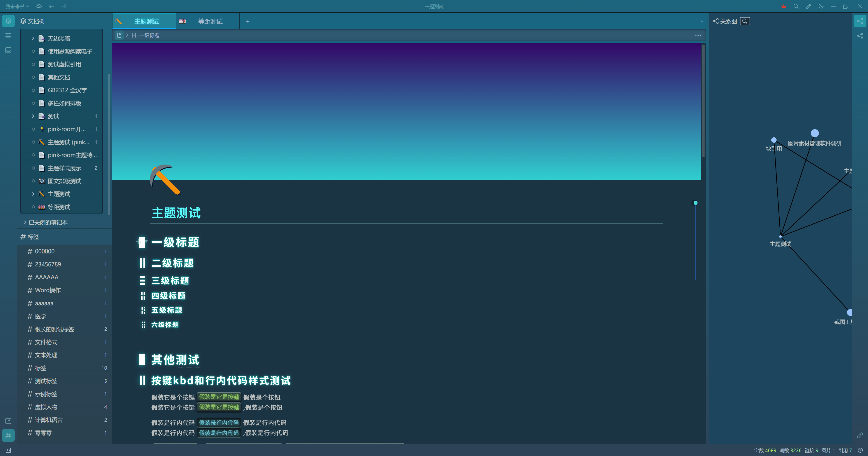Viewport: 868px width, 456px height.
Task: Expand 已关闭的笔记本 section
Action: pyautogui.click(x=25, y=222)
